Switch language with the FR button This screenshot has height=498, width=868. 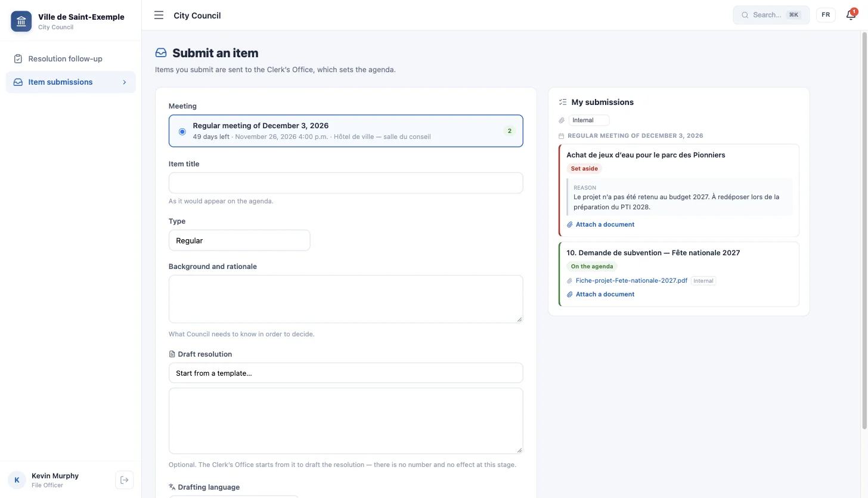826,15
